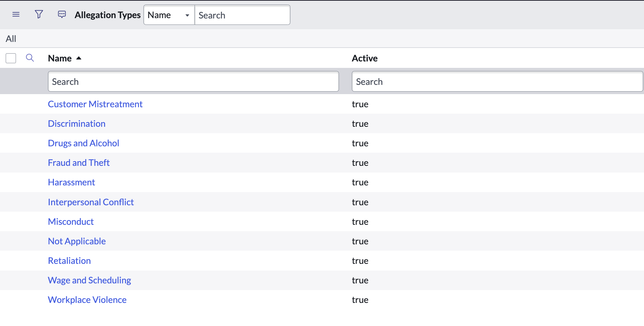Open the Workplace Violence record
This screenshot has width=644, height=326.
tap(87, 300)
